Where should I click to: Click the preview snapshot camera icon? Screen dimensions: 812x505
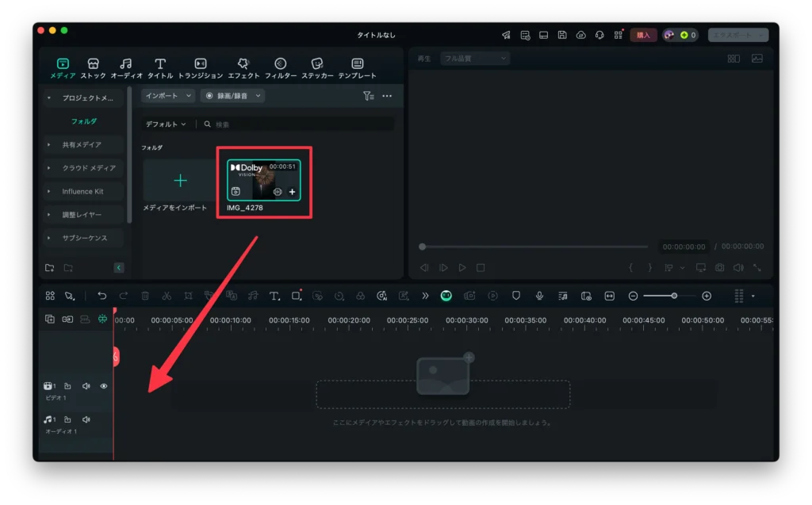point(719,268)
